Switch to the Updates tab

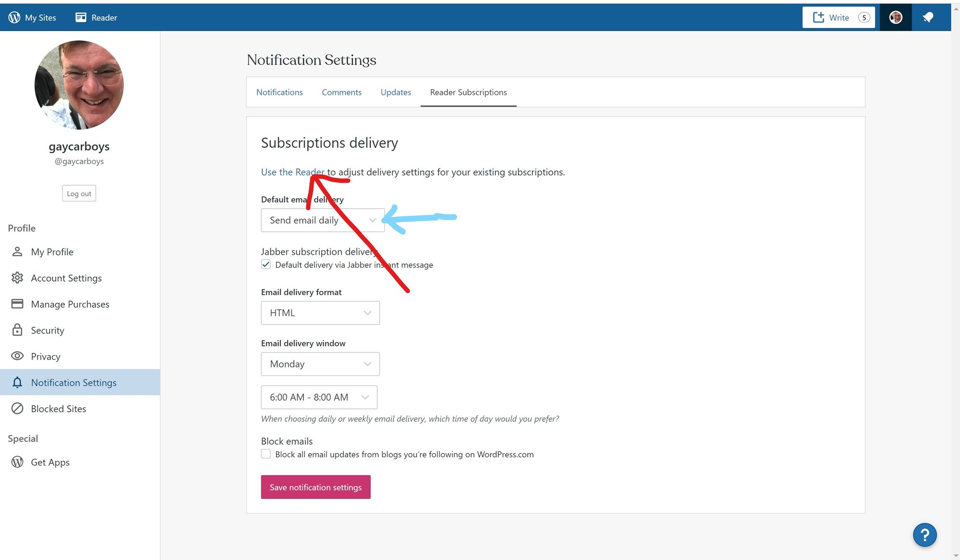point(396,92)
